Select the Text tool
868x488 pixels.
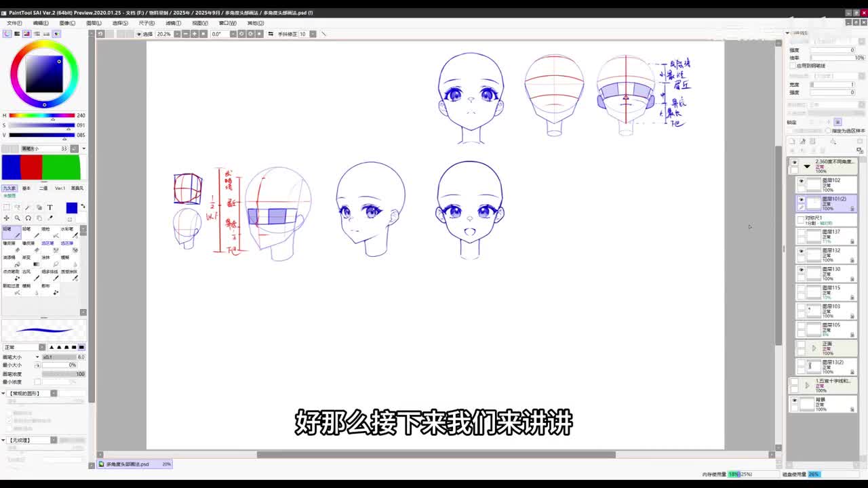tap(50, 207)
